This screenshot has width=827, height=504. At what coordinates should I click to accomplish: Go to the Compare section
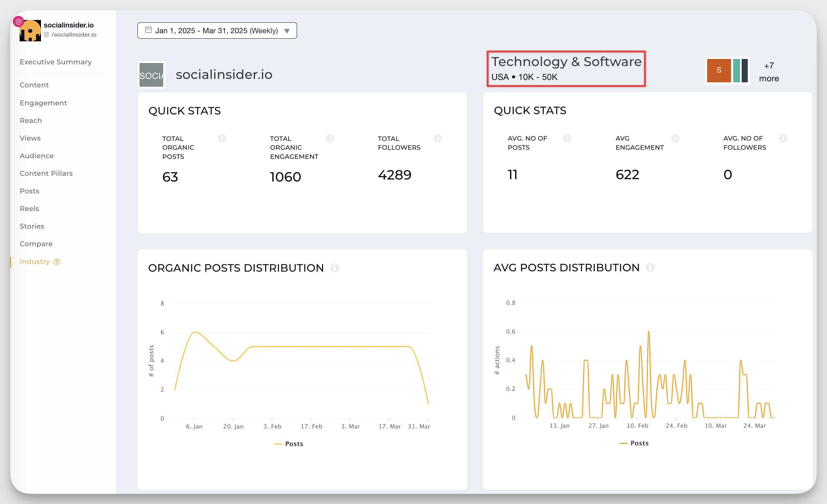point(36,244)
